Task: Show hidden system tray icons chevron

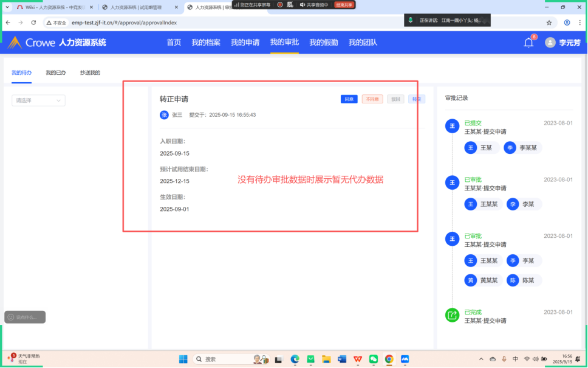Action: (482, 359)
